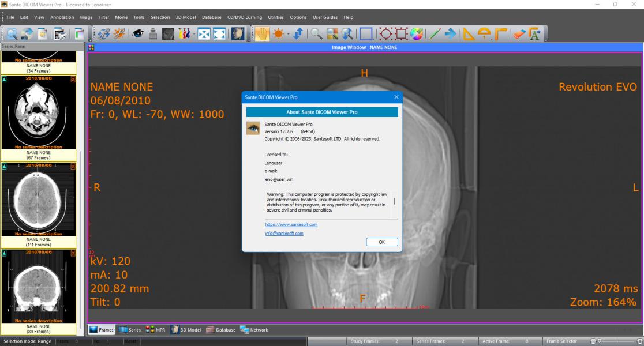Viewport: 644px width, 346px height.
Task: Select the eraser tool
Action: click(519, 34)
